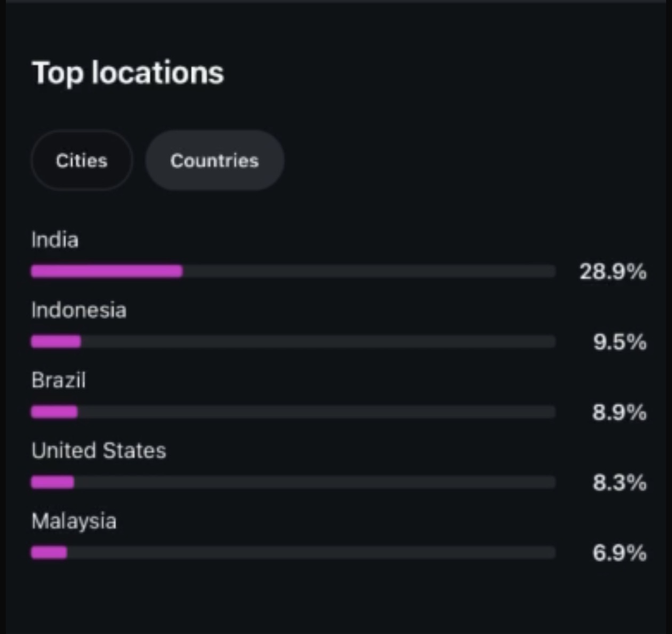
Task: Switch to the Cities tab
Action: tap(82, 161)
